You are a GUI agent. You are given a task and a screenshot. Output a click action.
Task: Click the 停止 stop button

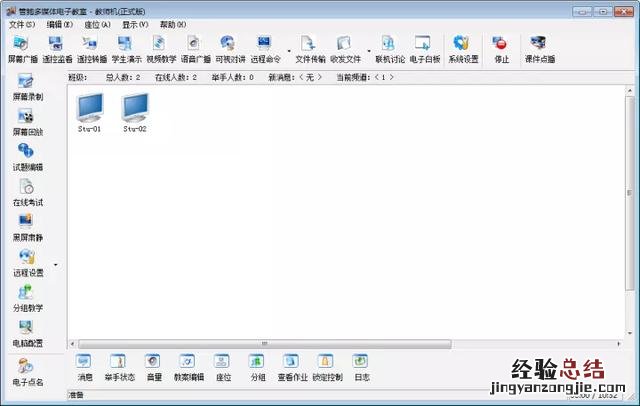[502, 49]
